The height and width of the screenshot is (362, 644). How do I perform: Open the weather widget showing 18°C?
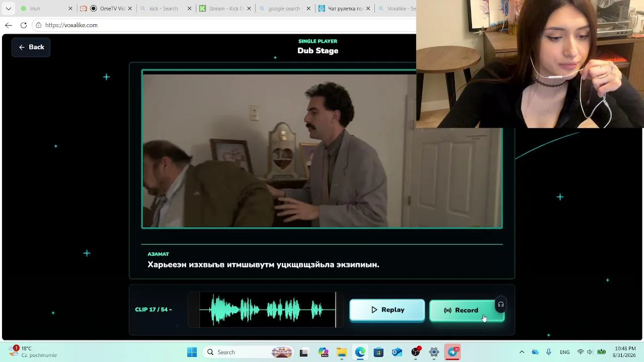(33, 351)
